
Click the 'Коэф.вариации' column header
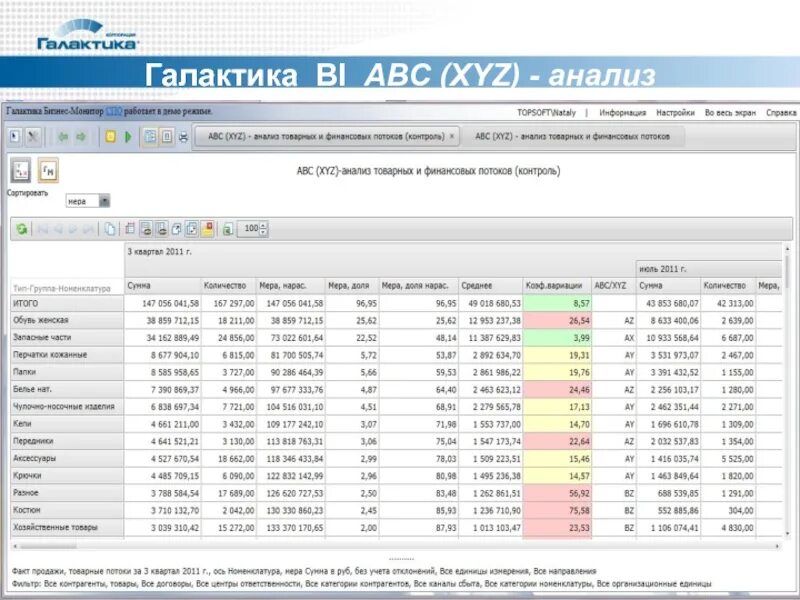[557, 286]
